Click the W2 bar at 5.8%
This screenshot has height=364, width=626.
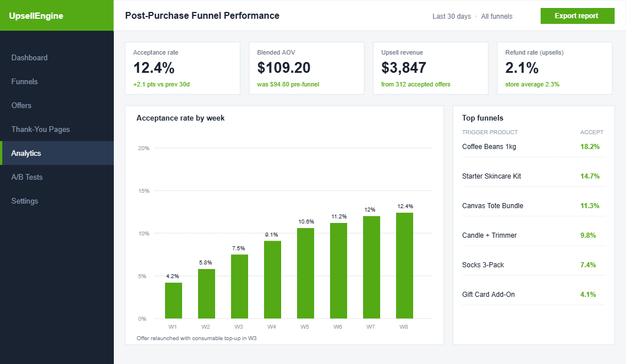click(x=207, y=293)
